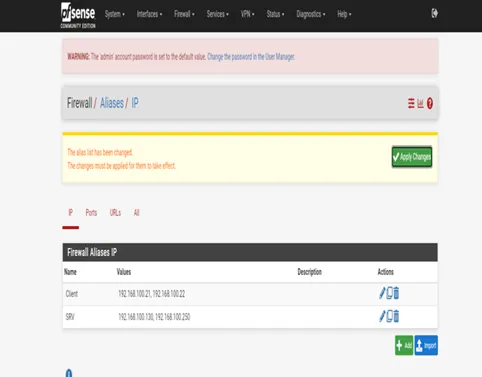Click the logout icon in top bar

tap(434, 13)
